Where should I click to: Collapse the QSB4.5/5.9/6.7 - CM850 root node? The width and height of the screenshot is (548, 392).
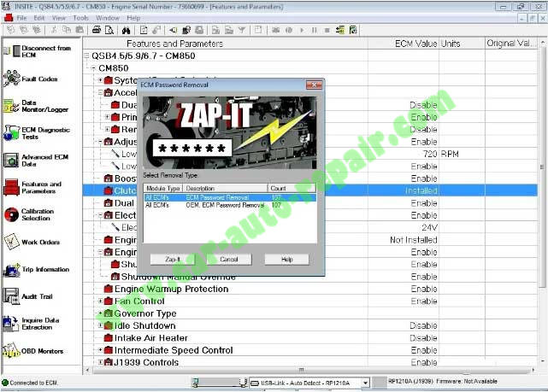pyautogui.click(x=86, y=56)
